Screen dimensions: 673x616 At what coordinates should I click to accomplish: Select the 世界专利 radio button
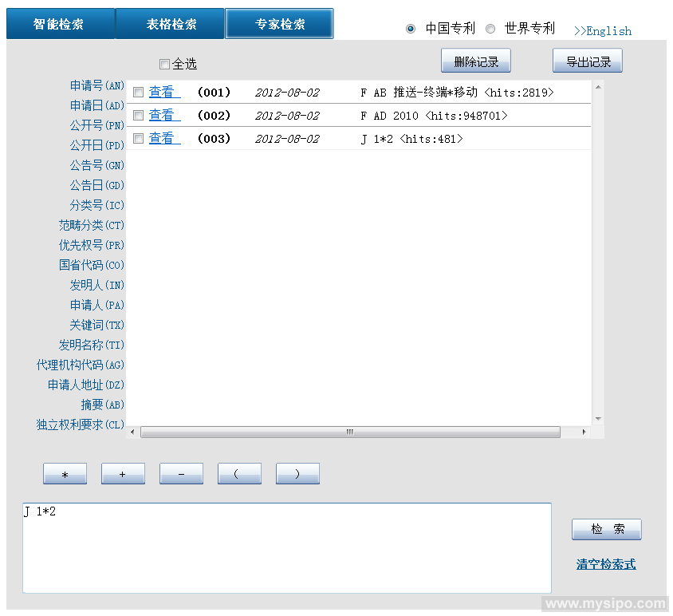pyautogui.click(x=490, y=29)
